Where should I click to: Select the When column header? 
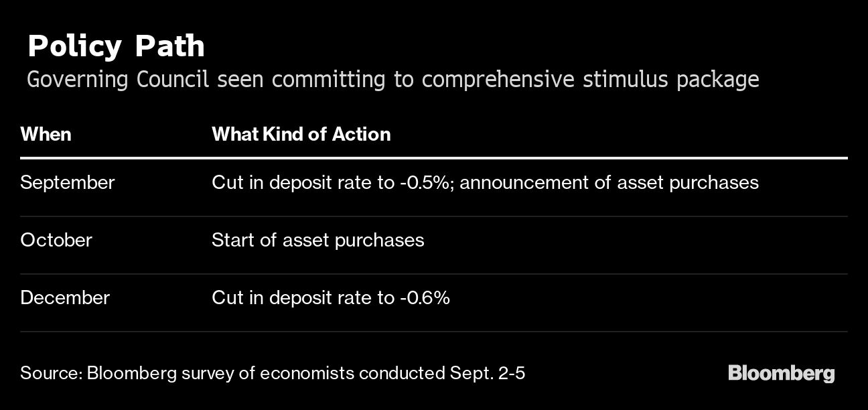point(46,134)
